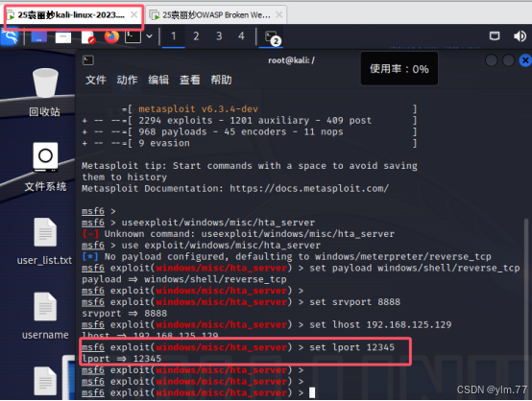Switch to workspace 2
The width and height of the screenshot is (532, 401).
196,35
